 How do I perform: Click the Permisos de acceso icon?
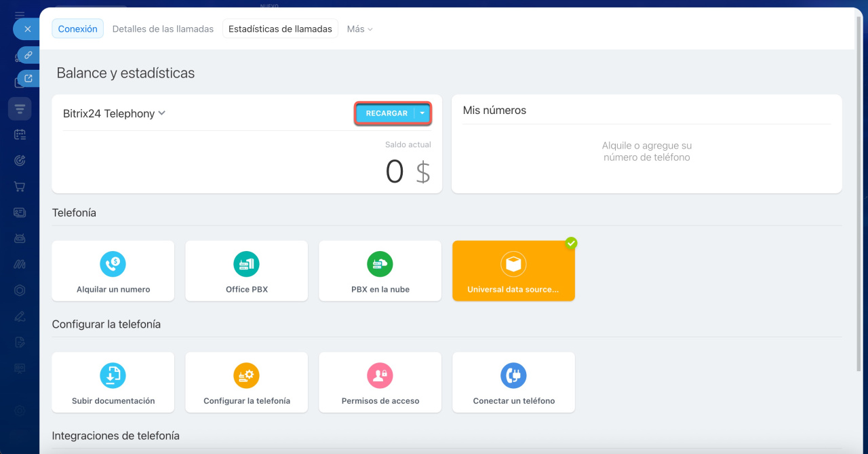click(x=380, y=375)
